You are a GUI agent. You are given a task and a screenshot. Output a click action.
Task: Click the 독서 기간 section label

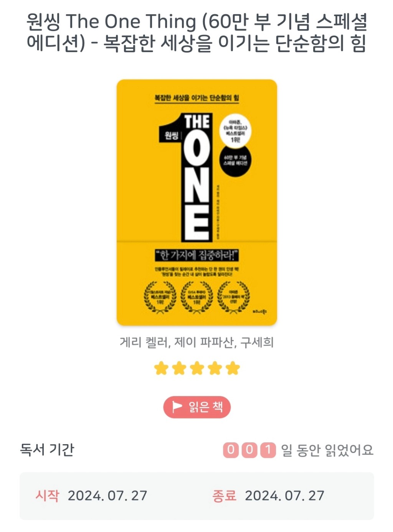point(47,450)
